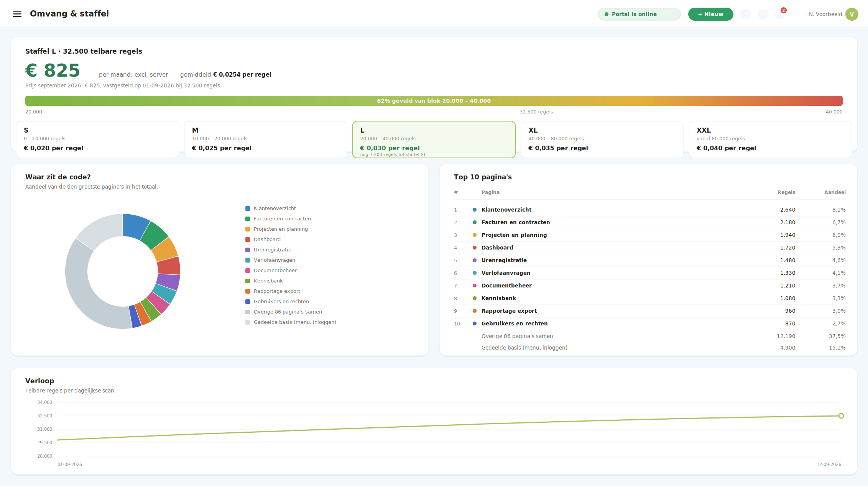Viewport: 868px width, 486px height.
Task: Click the Omvang & staffel page title
Action: (69, 14)
